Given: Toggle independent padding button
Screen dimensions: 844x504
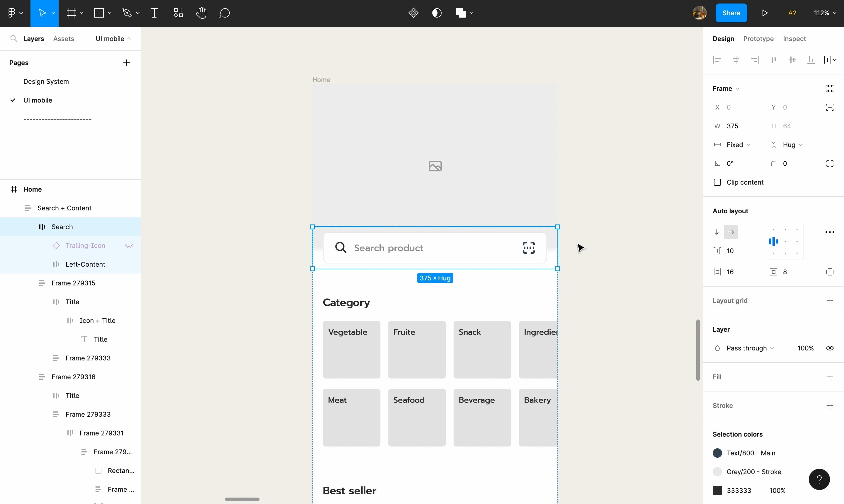Looking at the screenshot, I should coord(830,272).
